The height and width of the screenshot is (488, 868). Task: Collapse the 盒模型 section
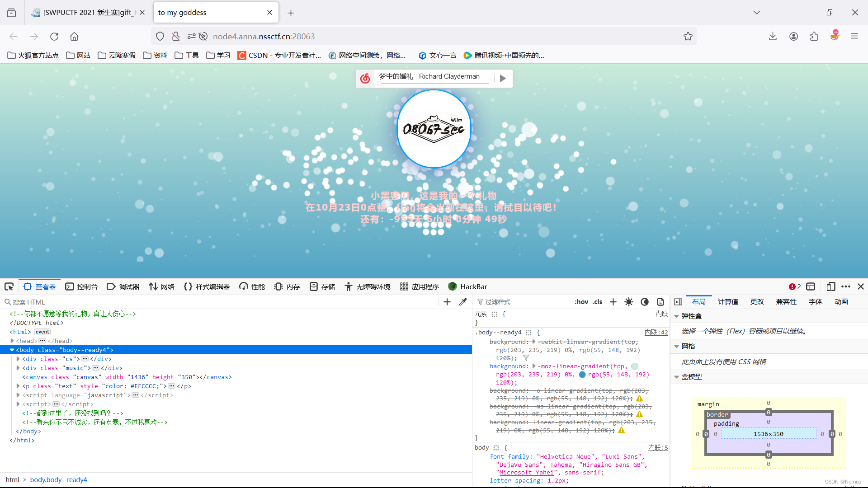tap(677, 376)
